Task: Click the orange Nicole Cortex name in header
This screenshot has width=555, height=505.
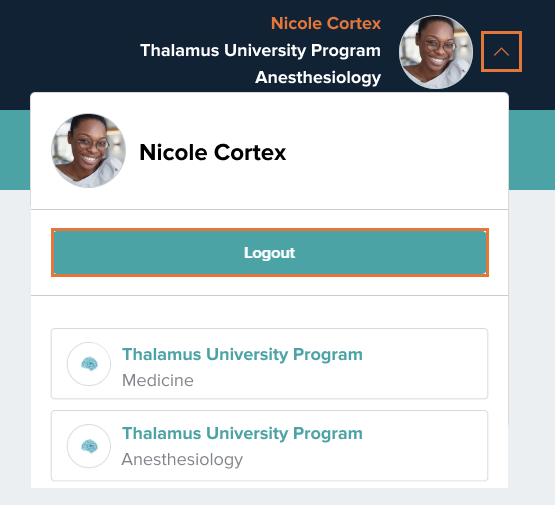Action: (x=326, y=23)
